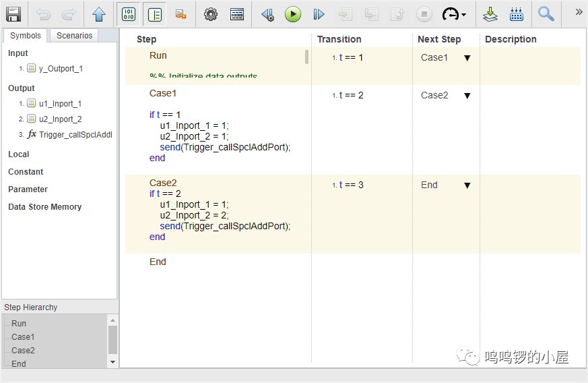Image resolution: width=588 pixels, height=383 pixels.
Task: Click the Step Back icon
Action: click(267, 14)
